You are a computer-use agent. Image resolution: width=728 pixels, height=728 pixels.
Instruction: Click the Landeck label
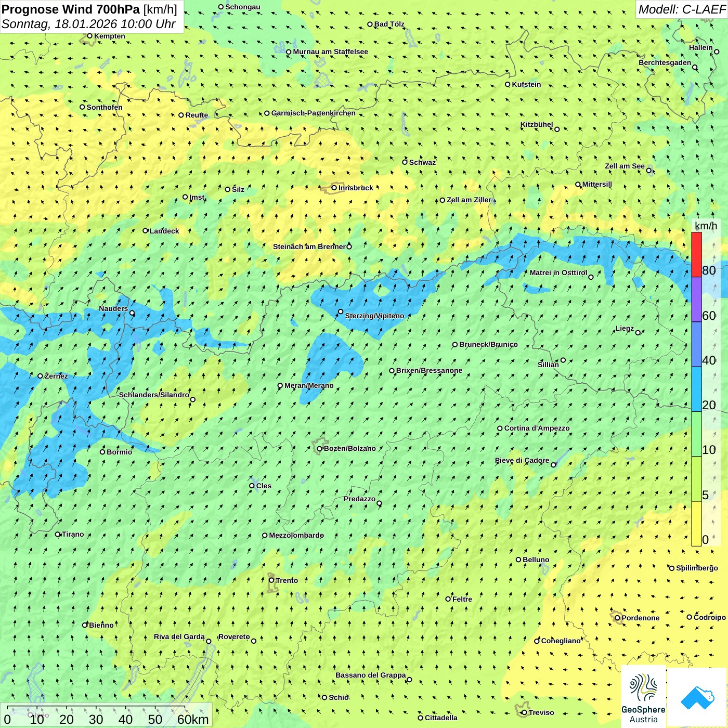click(164, 231)
